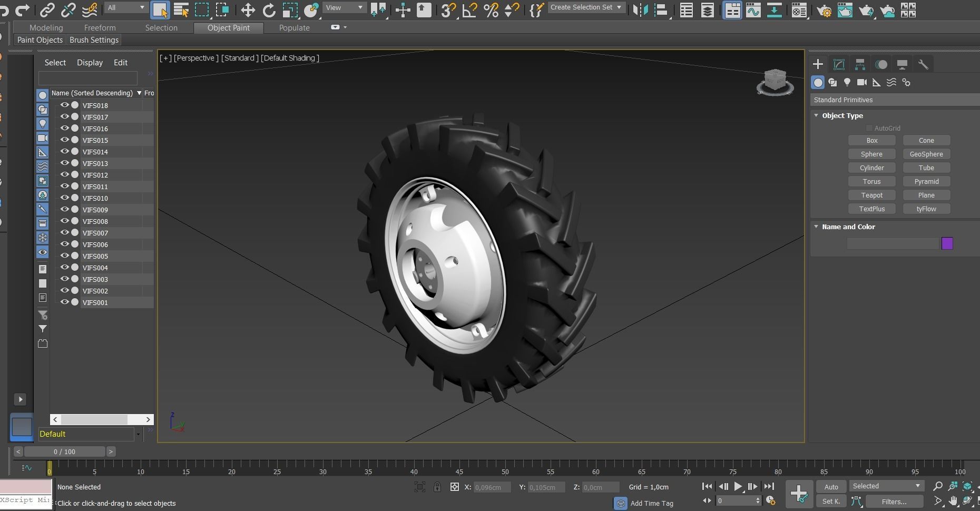Viewport: 980px width, 511px height.
Task: Hide object VIFS015 with its eye icon
Action: [64, 140]
